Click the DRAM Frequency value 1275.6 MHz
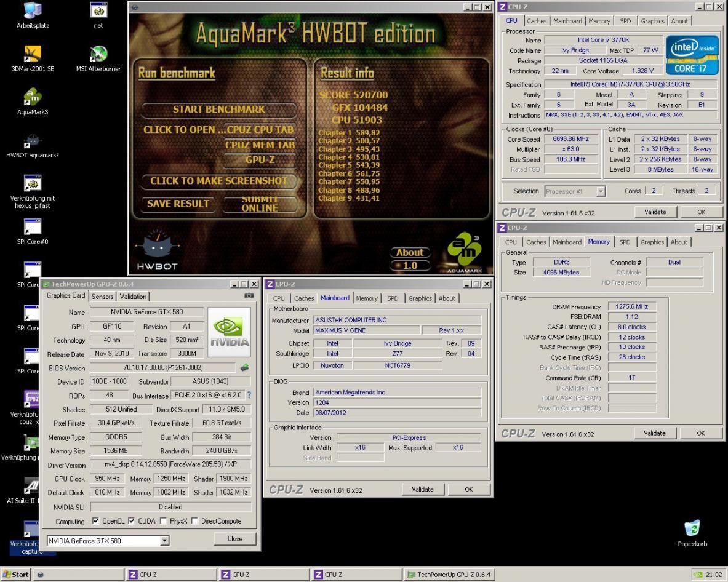Screen dimensions: 728x582 631,306
